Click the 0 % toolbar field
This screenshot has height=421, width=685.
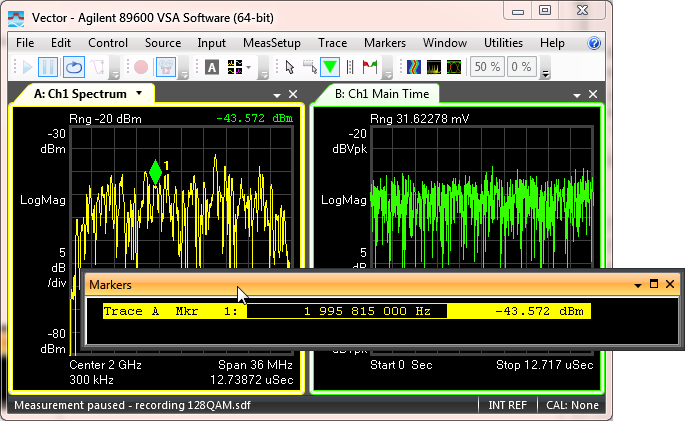[x=521, y=67]
